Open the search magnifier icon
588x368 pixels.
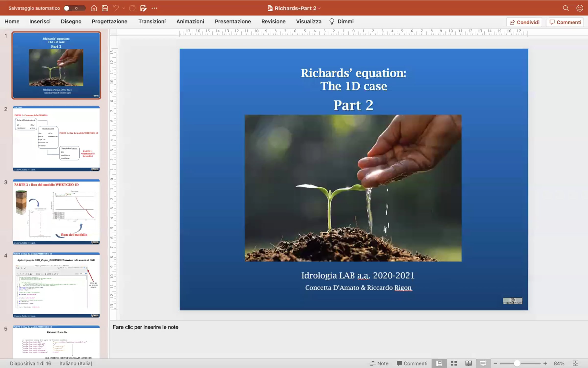click(x=566, y=8)
